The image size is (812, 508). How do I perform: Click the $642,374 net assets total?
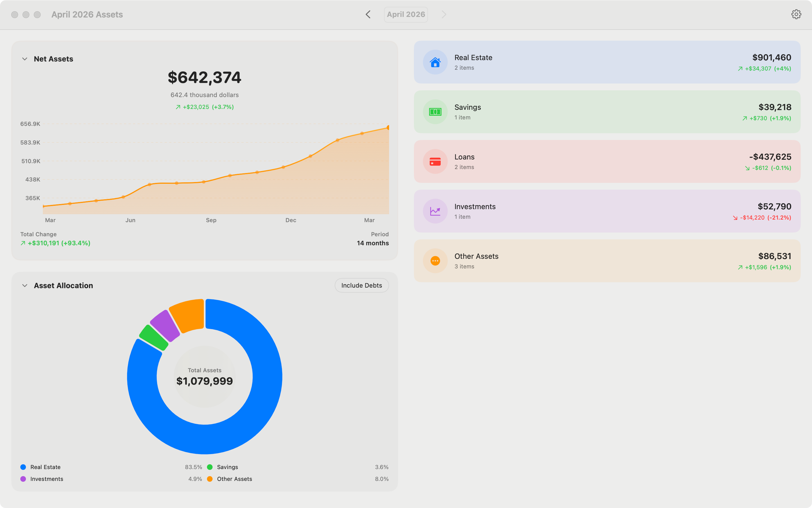tap(204, 77)
